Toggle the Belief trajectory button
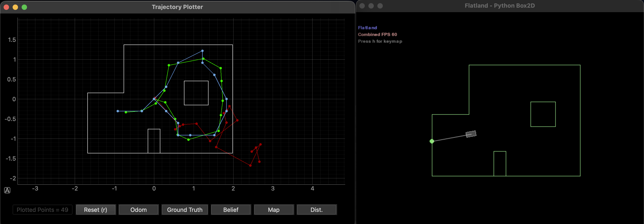 [x=231, y=210]
